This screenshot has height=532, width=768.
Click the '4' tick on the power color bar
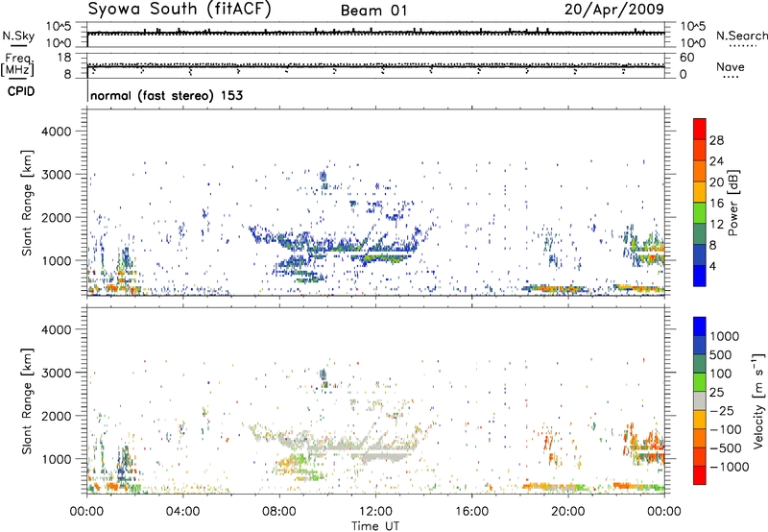pyautogui.click(x=712, y=266)
